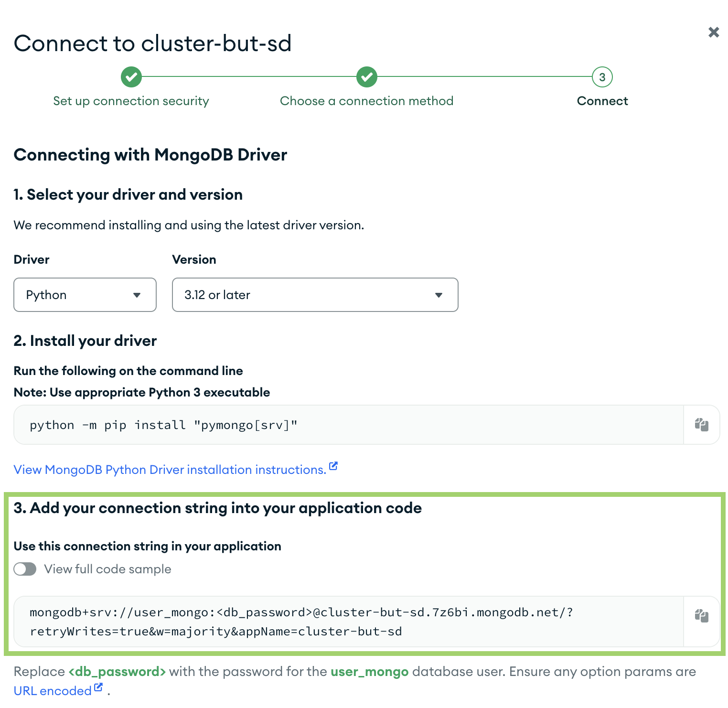This screenshot has width=728, height=708.
Task: Click the arrow on the Version dropdown
Action: [439, 295]
